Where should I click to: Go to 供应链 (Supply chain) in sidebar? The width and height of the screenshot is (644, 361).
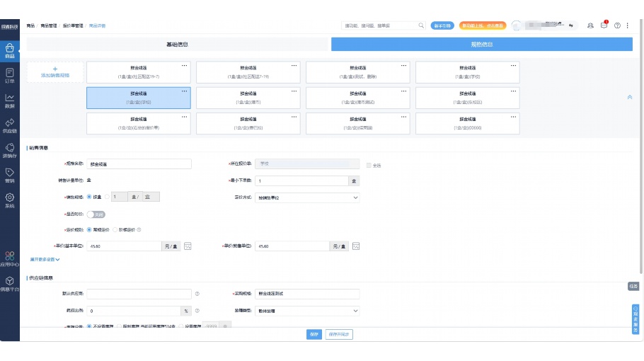point(10,125)
